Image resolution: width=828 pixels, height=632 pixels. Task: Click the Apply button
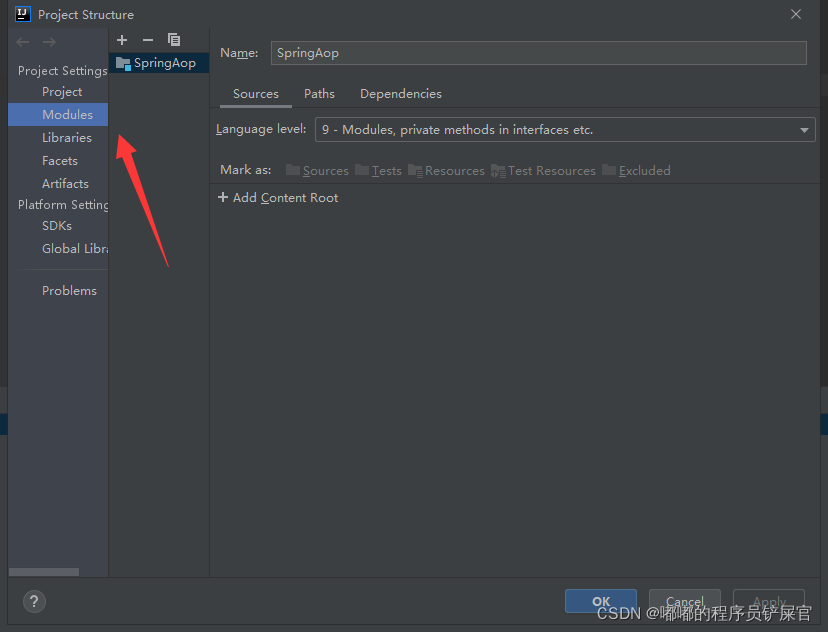pos(769,601)
